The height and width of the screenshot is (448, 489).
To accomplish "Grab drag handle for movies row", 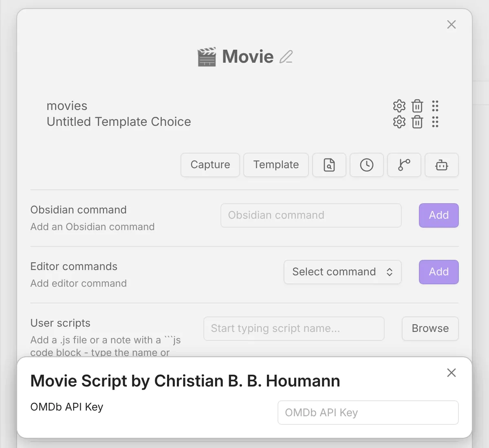I will (x=435, y=106).
